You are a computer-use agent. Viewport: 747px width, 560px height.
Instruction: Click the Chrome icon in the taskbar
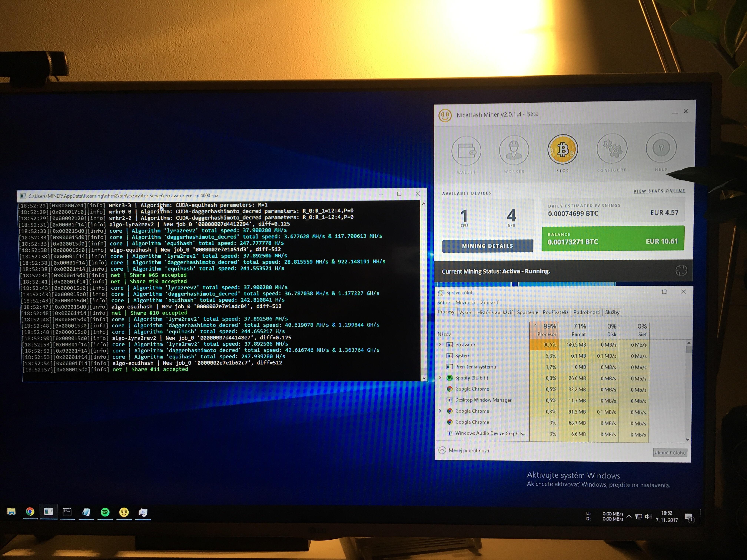click(30, 512)
